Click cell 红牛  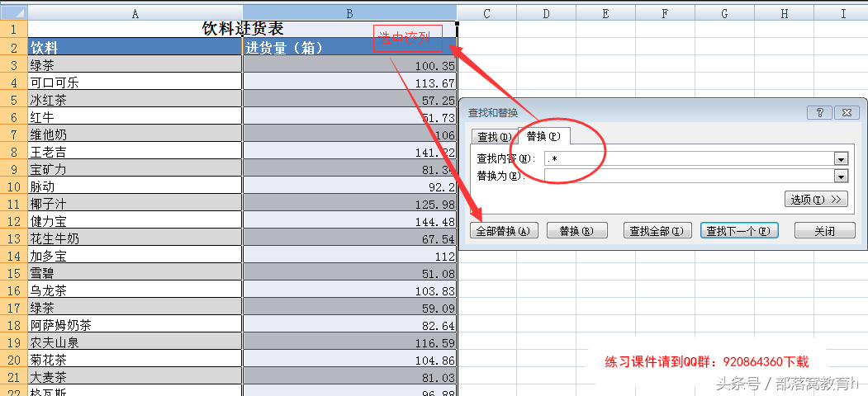[x=135, y=117]
